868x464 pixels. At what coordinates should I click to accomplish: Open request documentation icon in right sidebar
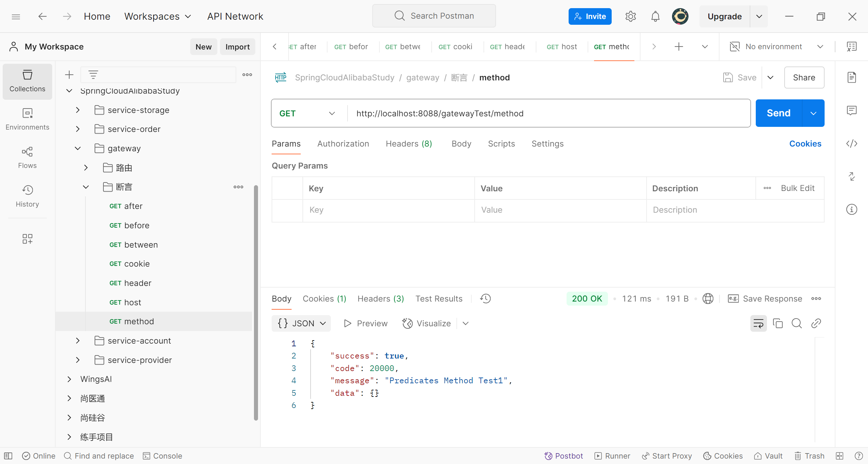(851, 77)
